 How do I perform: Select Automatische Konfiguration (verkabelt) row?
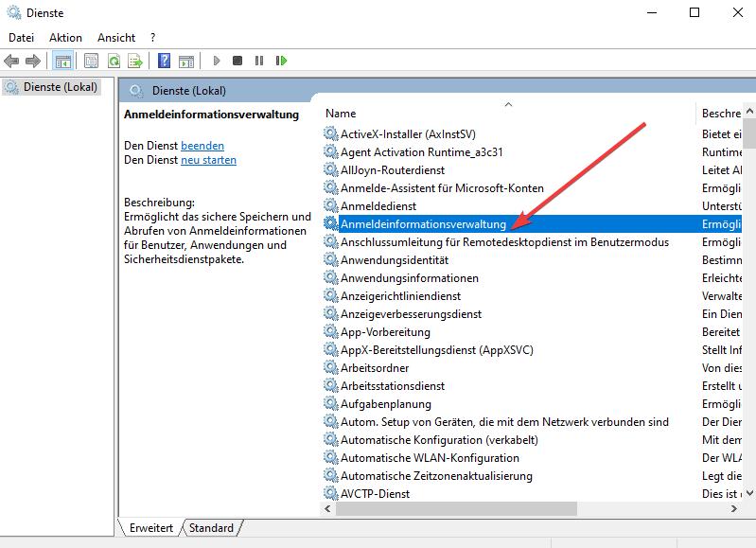[x=533, y=439]
